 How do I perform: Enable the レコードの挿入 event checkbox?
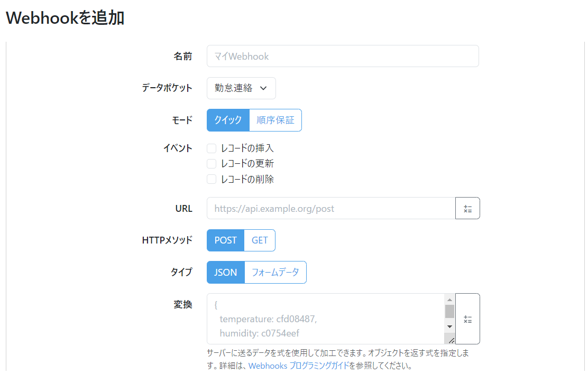click(x=212, y=148)
